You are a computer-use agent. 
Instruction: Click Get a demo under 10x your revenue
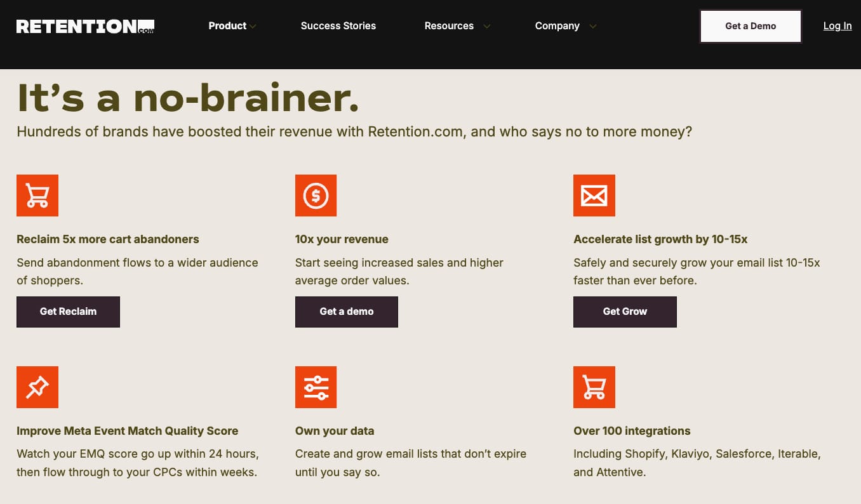click(x=346, y=312)
